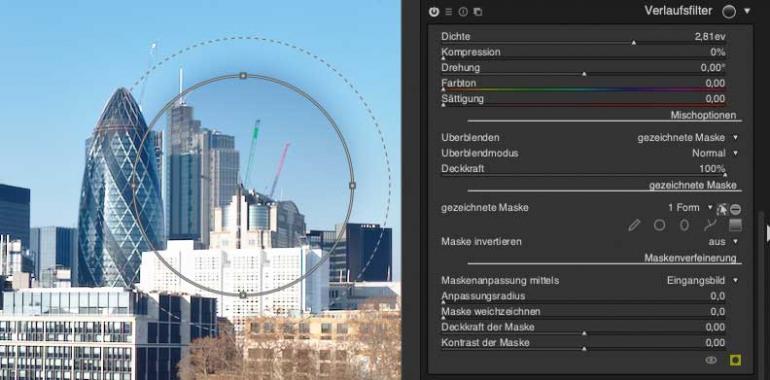Click the reset parameters icon in module header
The width and height of the screenshot is (770, 380).
point(463,11)
